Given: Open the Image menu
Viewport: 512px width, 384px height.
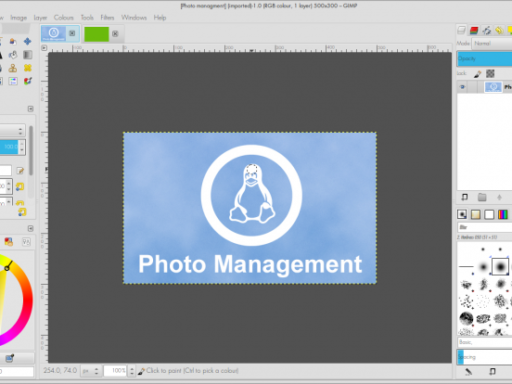Looking at the screenshot, I should [x=18, y=18].
